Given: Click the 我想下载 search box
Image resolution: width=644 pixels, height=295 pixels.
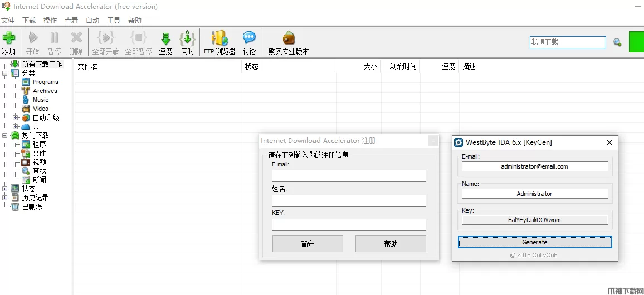Looking at the screenshot, I should coord(568,42).
